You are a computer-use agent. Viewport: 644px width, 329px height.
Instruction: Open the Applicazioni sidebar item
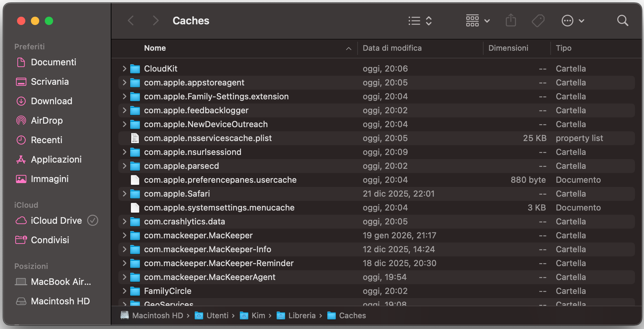click(57, 159)
